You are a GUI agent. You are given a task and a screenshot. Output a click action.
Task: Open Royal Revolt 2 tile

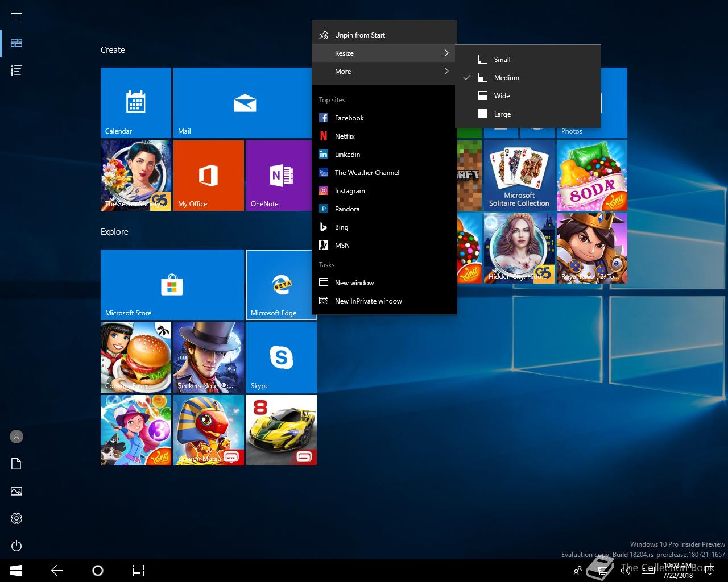click(592, 248)
